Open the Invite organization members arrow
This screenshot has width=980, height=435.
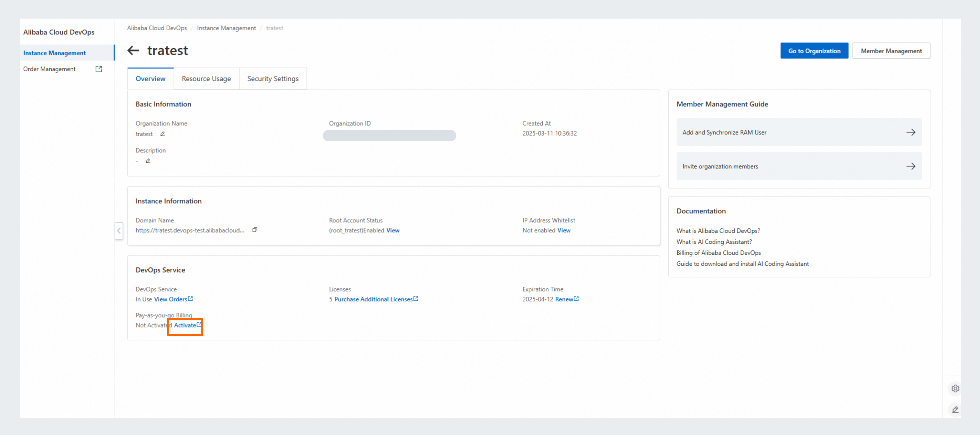[x=910, y=166]
